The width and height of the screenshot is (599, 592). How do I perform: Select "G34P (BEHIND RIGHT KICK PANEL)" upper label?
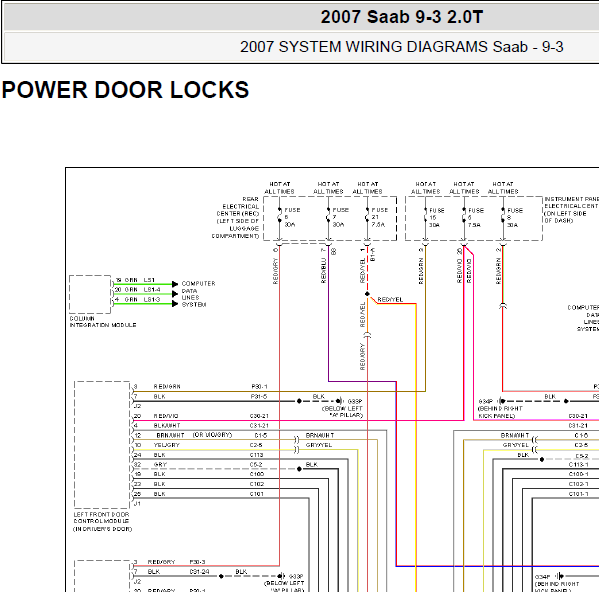[x=500, y=409]
